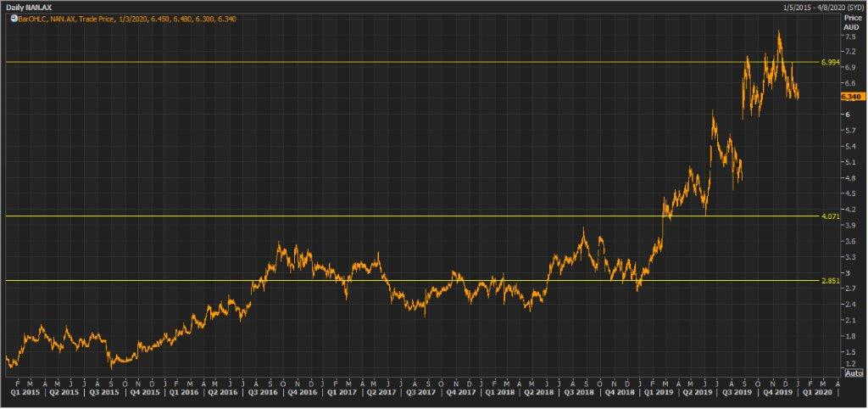The height and width of the screenshot is (409, 868).
Task: Click the 7.5 price axis tick
Action: coord(848,37)
